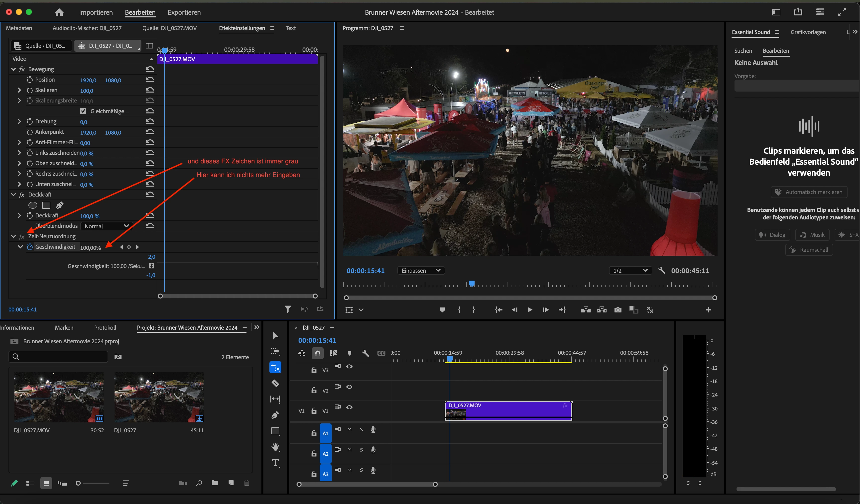Toggle the Gleichmäßige scaling checkbox
The height and width of the screenshot is (504, 860).
pos(83,111)
